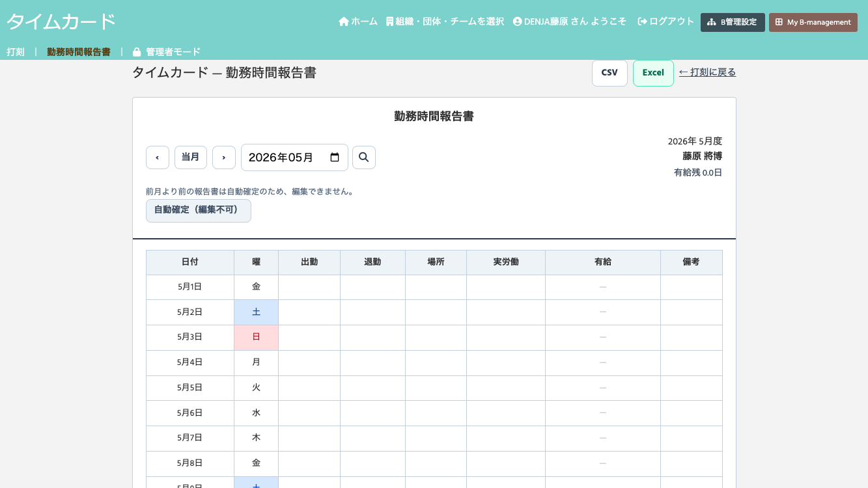Click the magnifier search button

click(x=364, y=157)
